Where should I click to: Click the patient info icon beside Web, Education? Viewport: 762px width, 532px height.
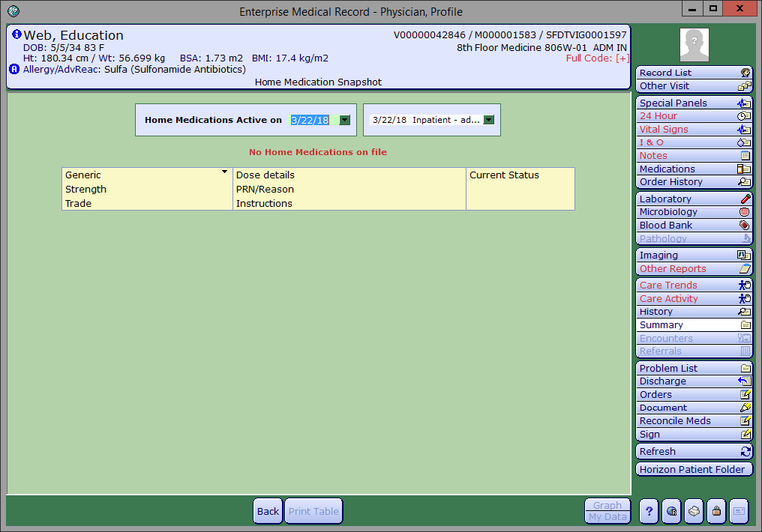[x=16, y=34]
